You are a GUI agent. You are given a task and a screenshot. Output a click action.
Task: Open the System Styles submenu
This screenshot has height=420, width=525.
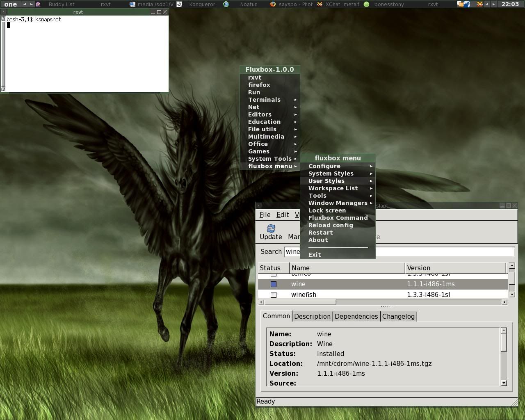(x=338, y=173)
